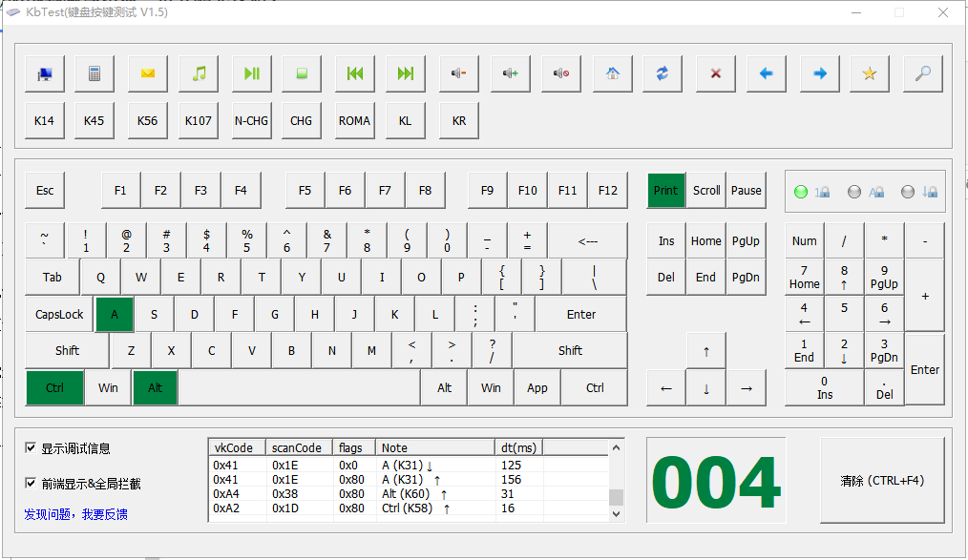968x560 pixels.
Task: Click the Browser Forward arrow icon
Action: click(x=820, y=74)
